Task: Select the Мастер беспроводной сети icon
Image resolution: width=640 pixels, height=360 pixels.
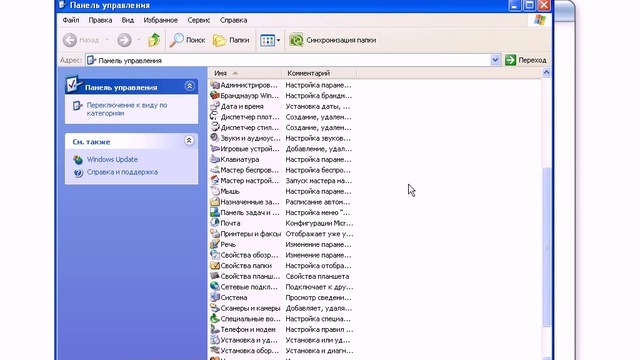Action: tap(215, 170)
